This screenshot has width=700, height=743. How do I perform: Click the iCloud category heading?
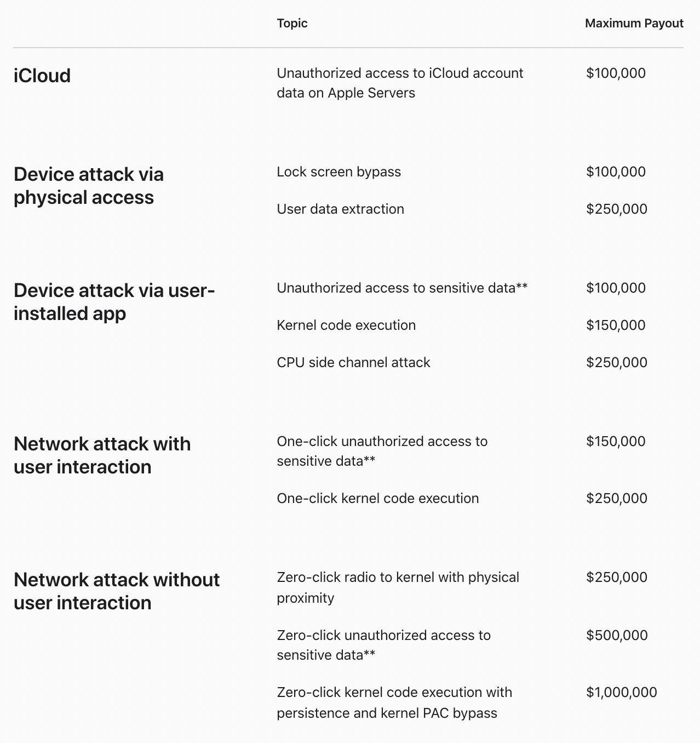tap(42, 76)
